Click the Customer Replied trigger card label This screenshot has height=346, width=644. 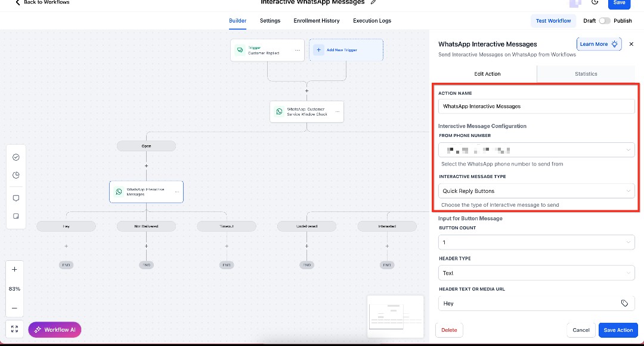(264, 53)
